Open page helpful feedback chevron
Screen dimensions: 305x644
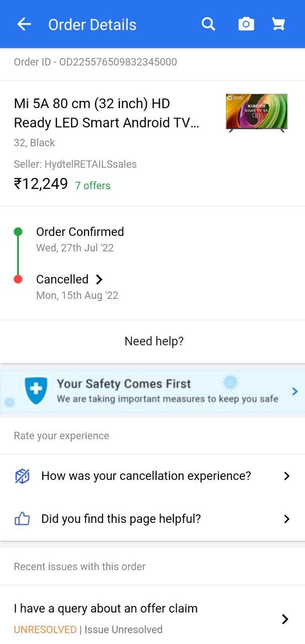tap(286, 519)
